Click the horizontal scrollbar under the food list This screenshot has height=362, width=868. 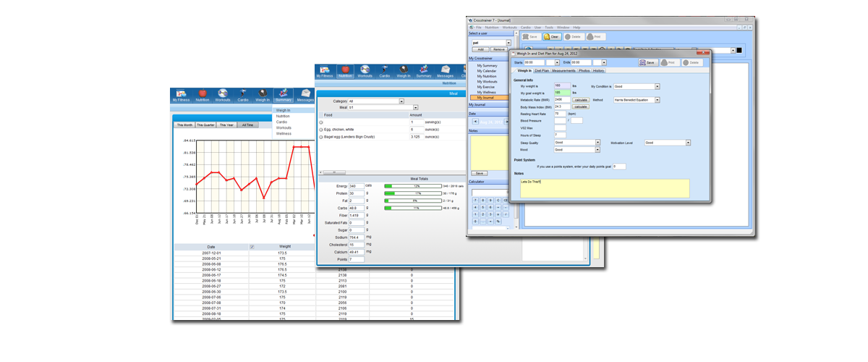click(x=334, y=172)
